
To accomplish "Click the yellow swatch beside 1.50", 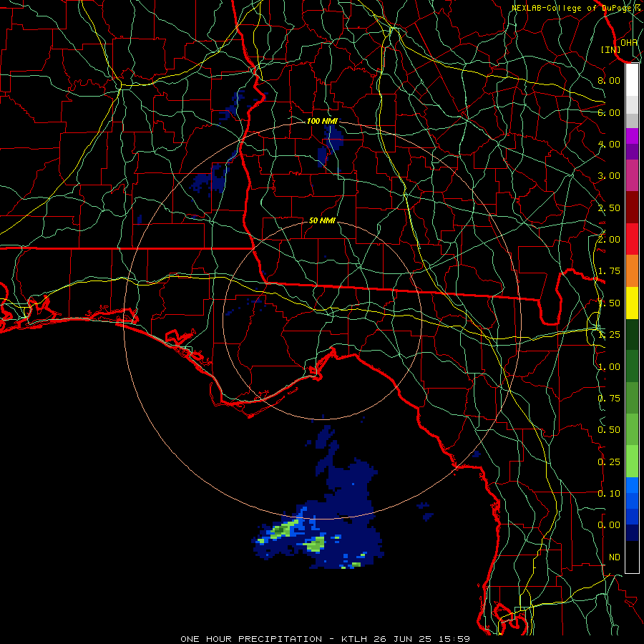I will 632,303.
